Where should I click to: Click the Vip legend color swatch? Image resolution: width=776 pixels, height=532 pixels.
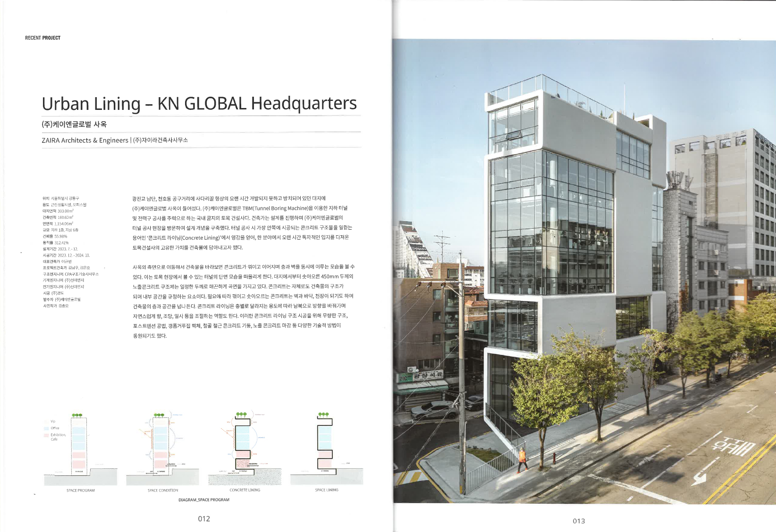(x=46, y=421)
